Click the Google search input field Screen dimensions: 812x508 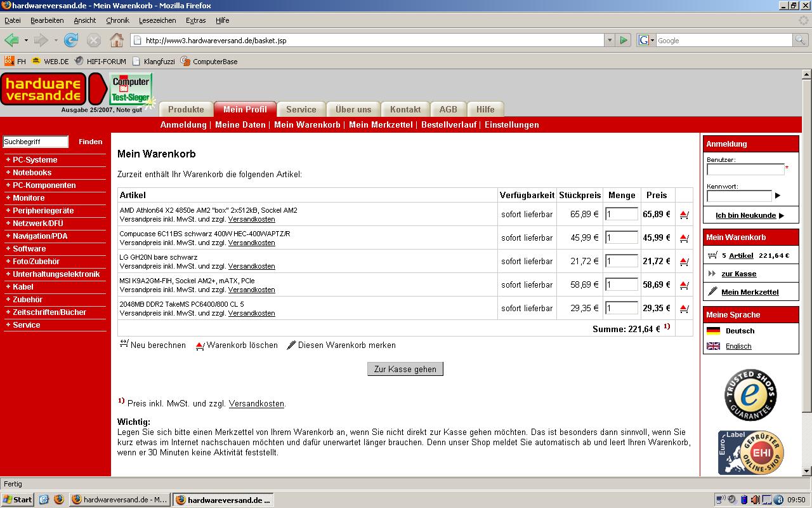click(x=724, y=40)
